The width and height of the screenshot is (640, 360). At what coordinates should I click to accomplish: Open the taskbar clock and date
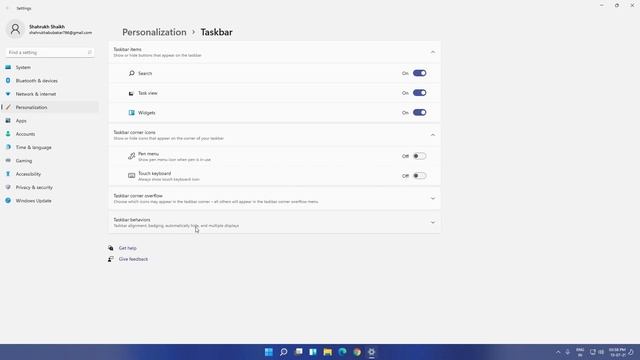(617, 352)
